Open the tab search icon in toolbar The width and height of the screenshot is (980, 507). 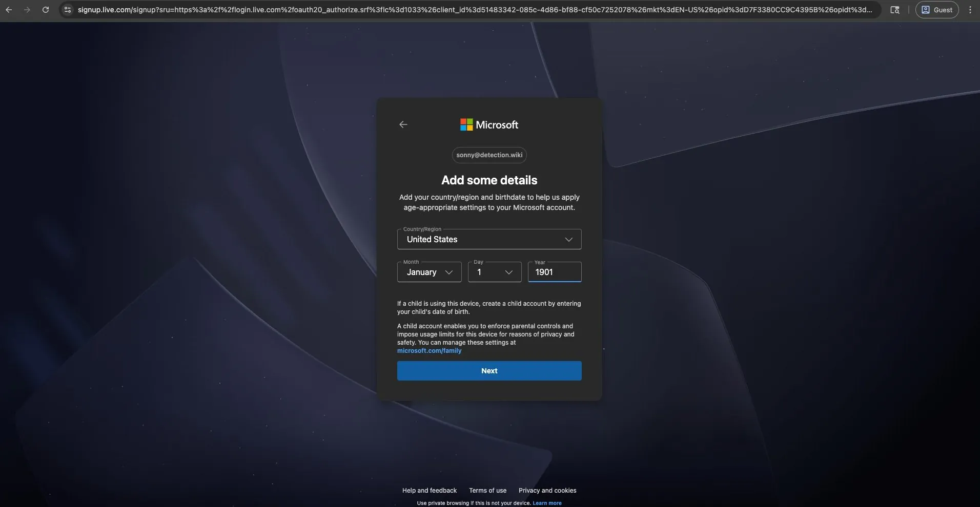(x=895, y=10)
